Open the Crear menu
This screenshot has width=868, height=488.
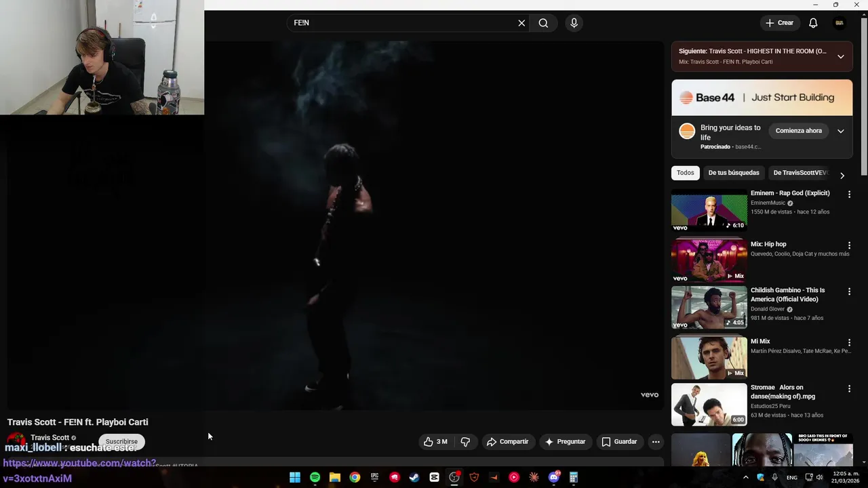point(779,23)
